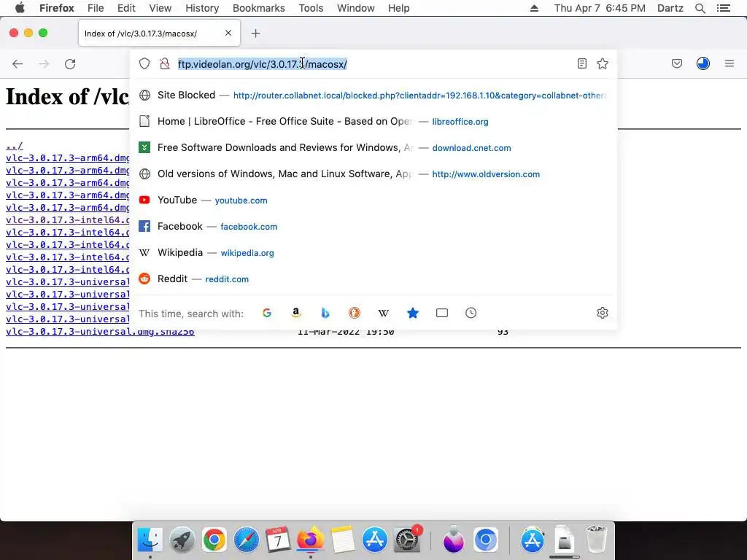The width and height of the screenshot is (747, 560).
Task: Toggle reader view in the address bar
Action: pos(581,63)
